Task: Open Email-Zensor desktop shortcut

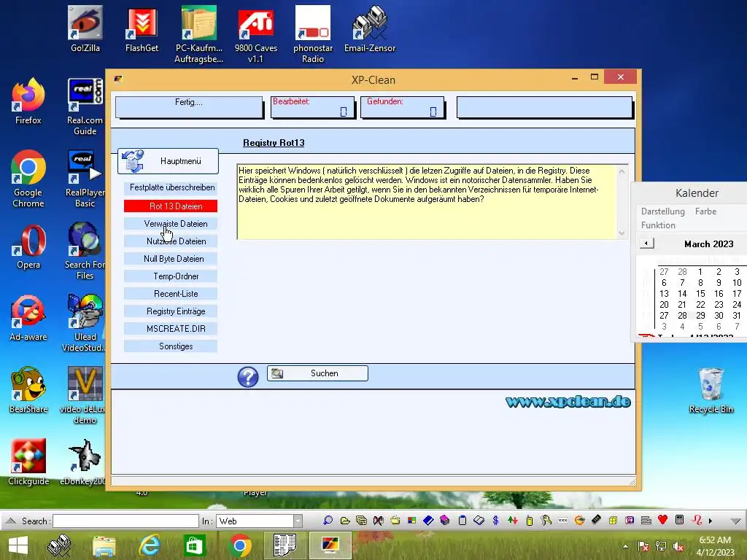Action: (x=370, y=29)
